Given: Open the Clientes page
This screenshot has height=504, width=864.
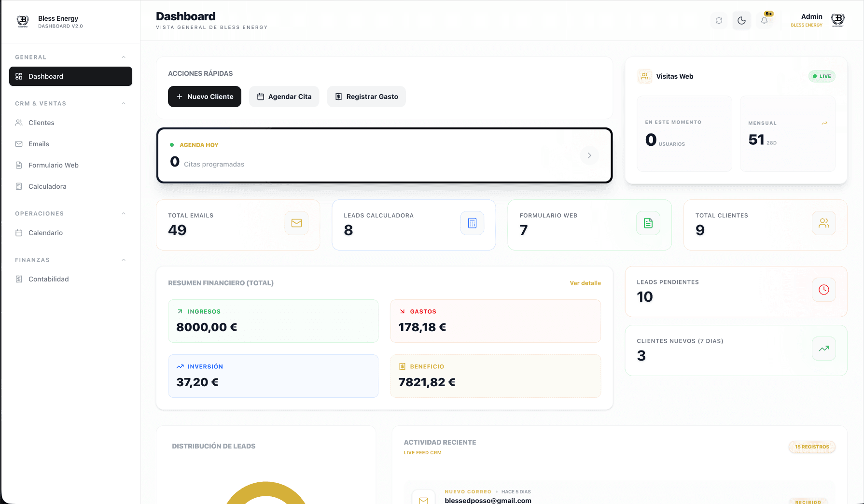Looking at the screenshot, I should click(x=41, y=122).
